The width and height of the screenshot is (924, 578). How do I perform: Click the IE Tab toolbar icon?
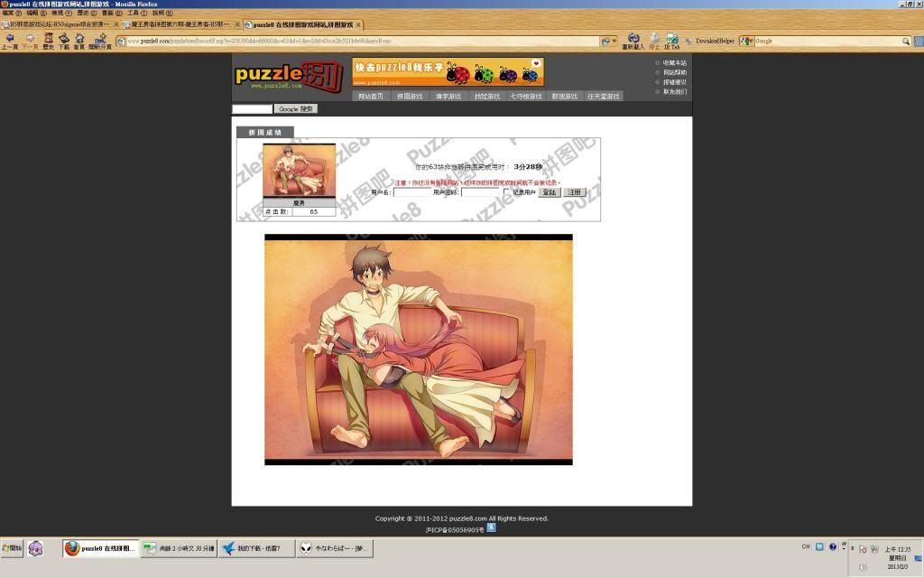pos(671,41)
